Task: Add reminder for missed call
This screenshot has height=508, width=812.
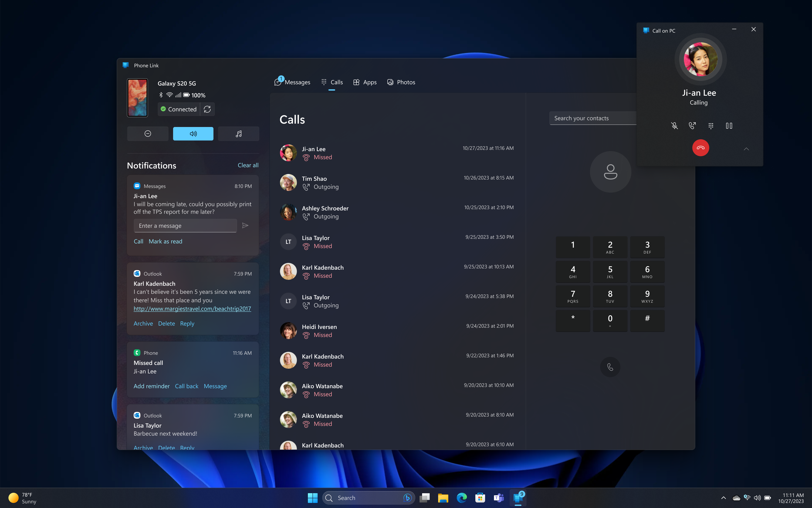Action: 152,386
